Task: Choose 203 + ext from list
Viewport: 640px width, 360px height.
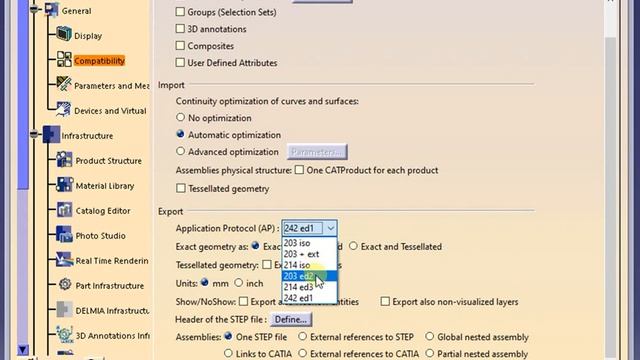Action: 309,254
